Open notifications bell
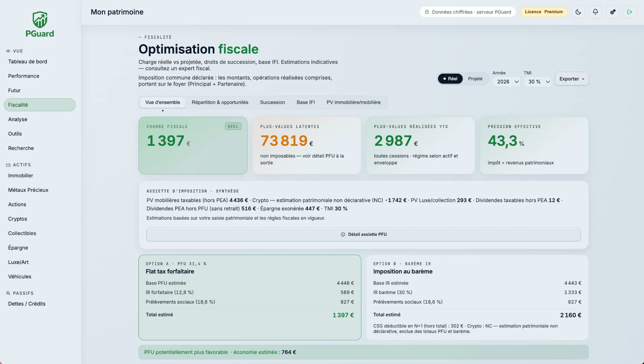644x364 pixels. tap(595, 12)
